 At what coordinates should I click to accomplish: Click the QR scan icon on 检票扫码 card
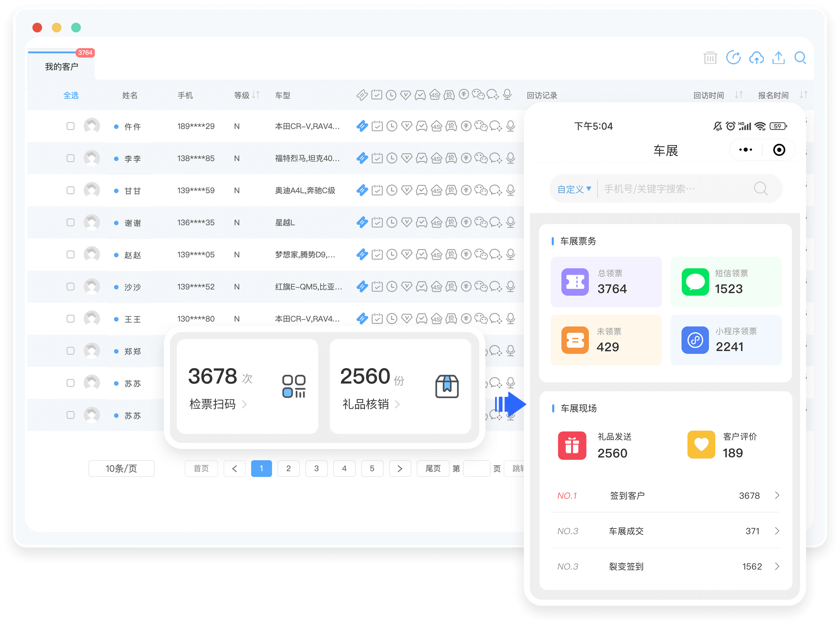coord(294,386)
